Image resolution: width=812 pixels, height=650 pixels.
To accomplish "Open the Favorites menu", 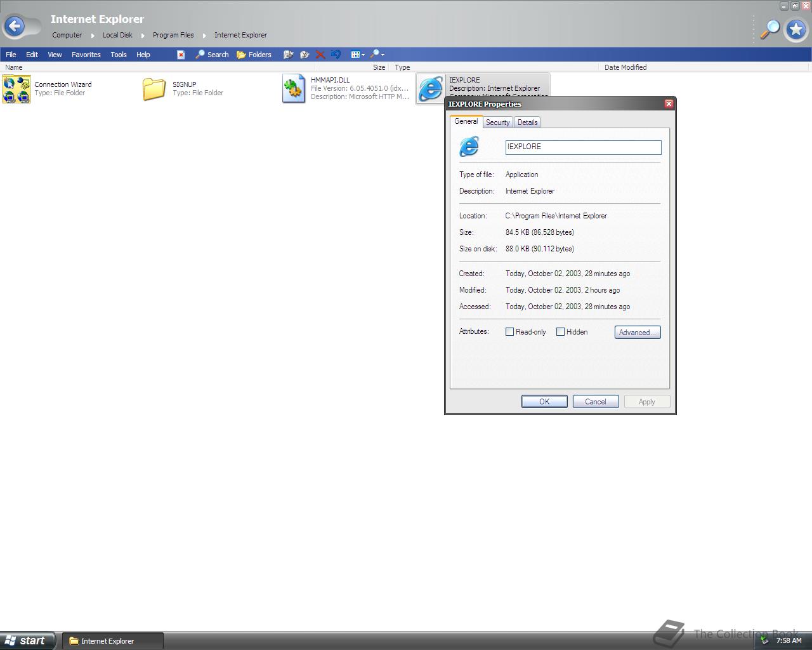I will pyautogui.click(x=86, y=55).
